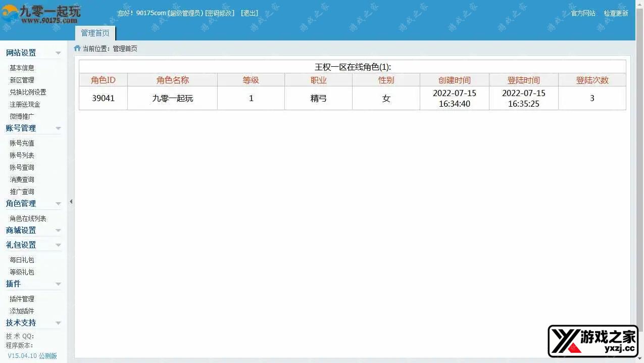Click the 创建时间 column header
The height and width of the screenshot is (363, 644).
tap(455, 80)
